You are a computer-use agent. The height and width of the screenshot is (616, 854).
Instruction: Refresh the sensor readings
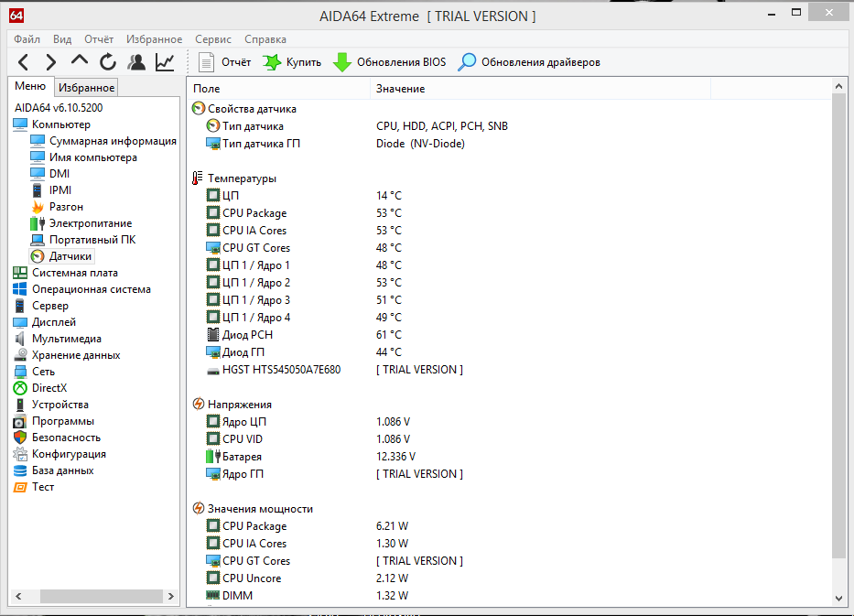click(108, 62)
